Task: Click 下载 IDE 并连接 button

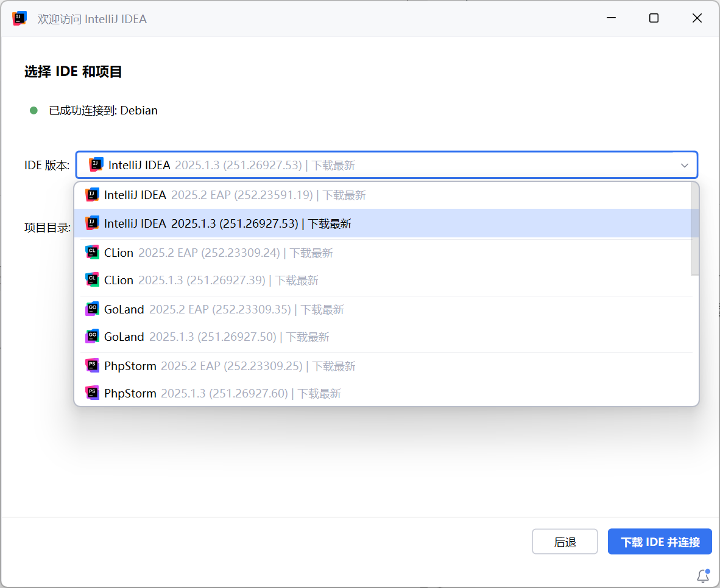Action: [660, 542]
